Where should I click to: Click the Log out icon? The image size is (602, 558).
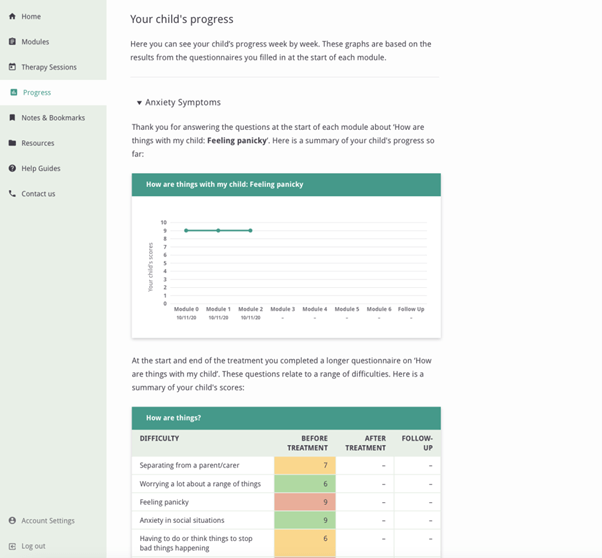[x=12, y=546]
